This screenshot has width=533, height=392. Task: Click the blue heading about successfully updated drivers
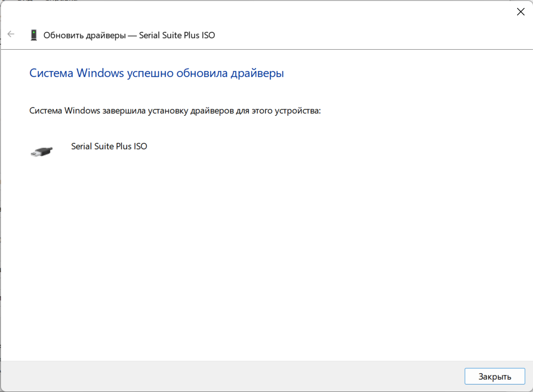coord(157,74)
